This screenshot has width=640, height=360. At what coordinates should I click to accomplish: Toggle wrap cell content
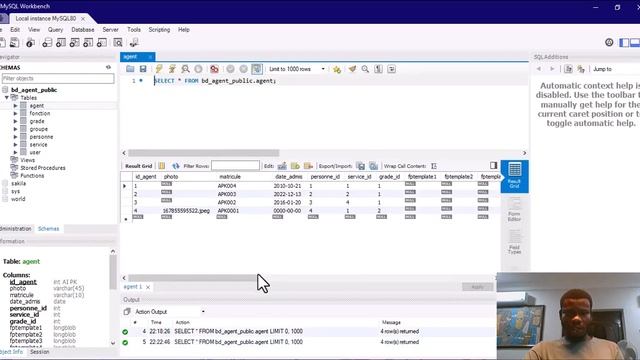[x=433, y=166]
